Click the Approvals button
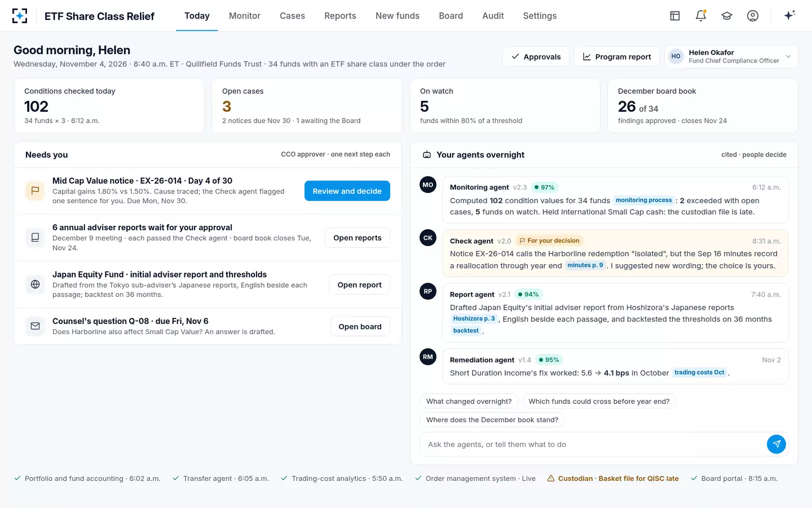This screenshot has height=508, width=812. 536,56
